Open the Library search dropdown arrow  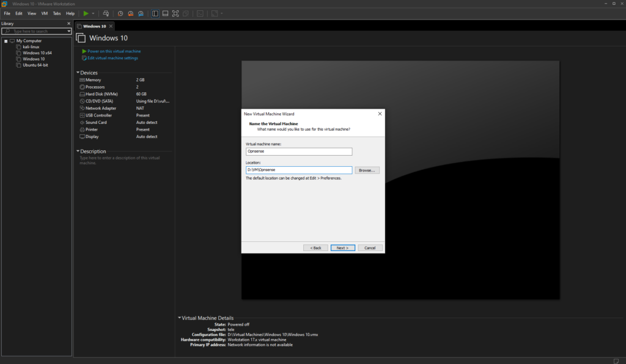point(68,31)
